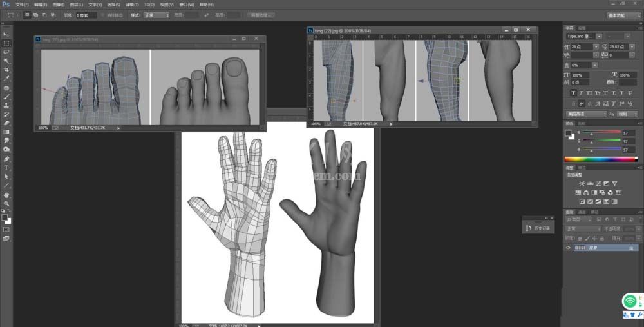Select the Horizontal Type tool
The image size is (644, 327).
[x=6, y=168]
